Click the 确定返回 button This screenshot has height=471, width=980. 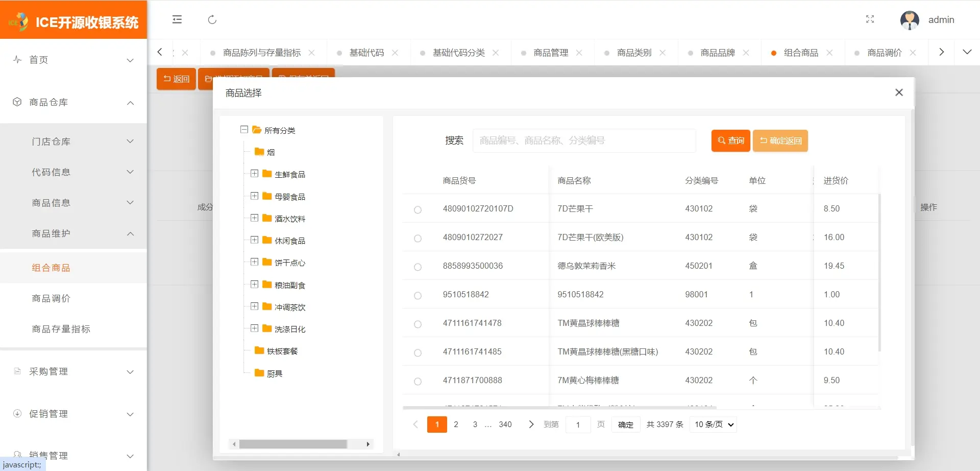pos(780,140)
